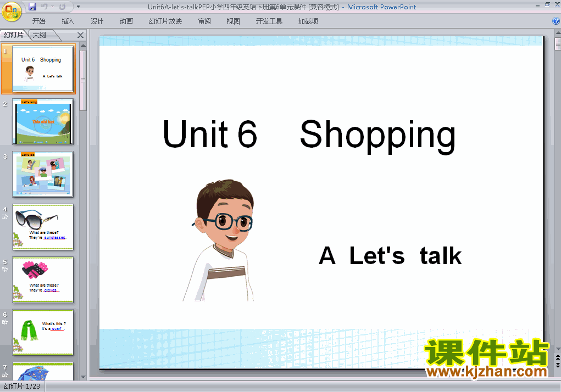Click the animation star icon beside slide 4

click(x=5, y=216)
